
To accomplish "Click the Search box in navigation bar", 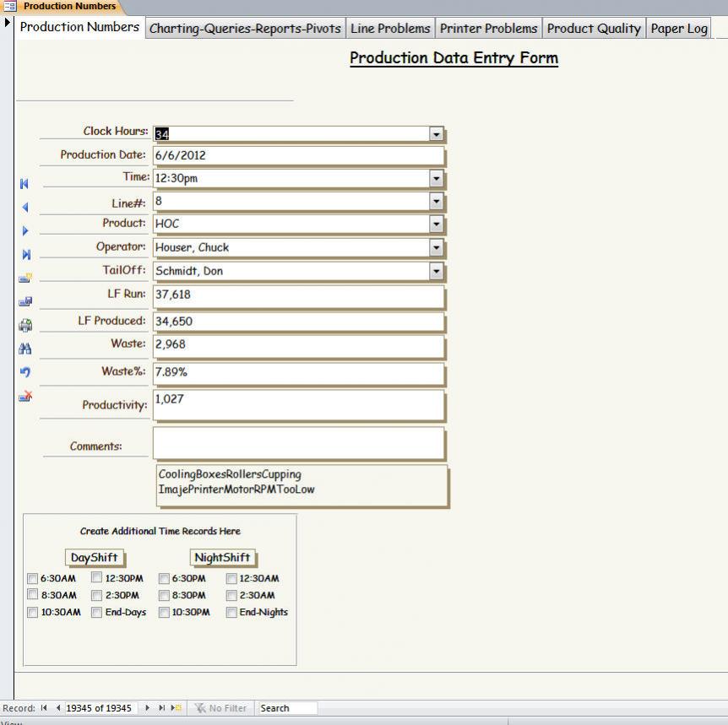I will (x=286, y=708).
